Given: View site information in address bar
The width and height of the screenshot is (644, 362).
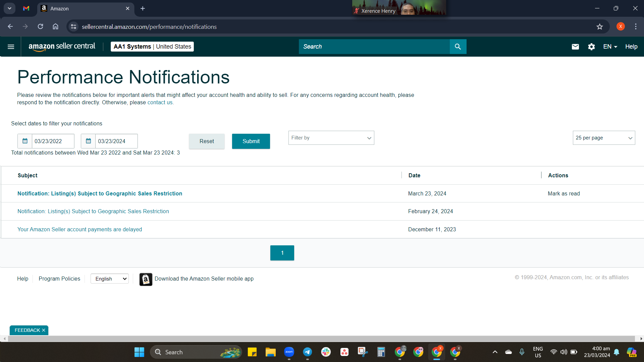Looking at the screenshot, I should click(x=73, y=26).
